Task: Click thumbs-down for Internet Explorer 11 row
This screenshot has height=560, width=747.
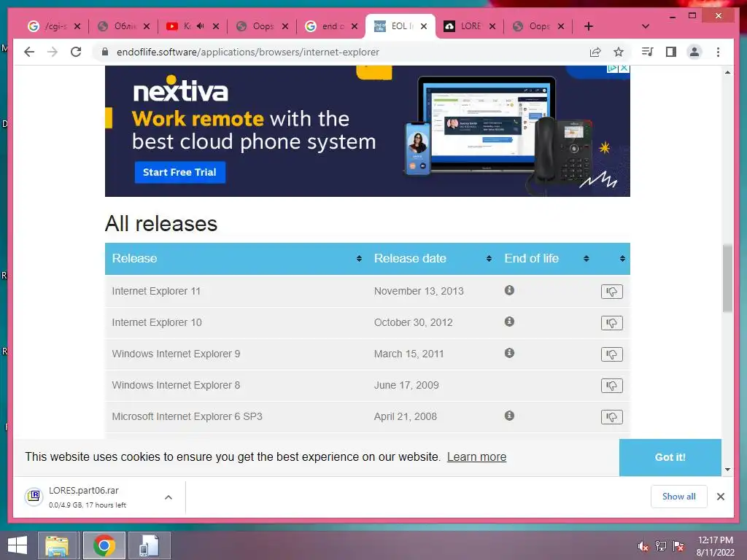Action: (612, 292)
